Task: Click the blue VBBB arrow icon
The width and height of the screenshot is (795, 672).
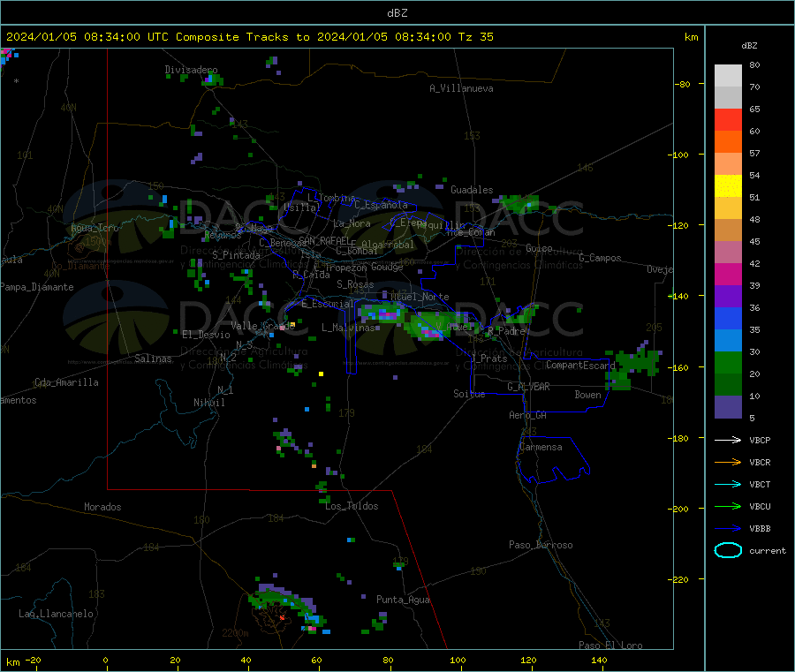Action: [x=728, y=528]
